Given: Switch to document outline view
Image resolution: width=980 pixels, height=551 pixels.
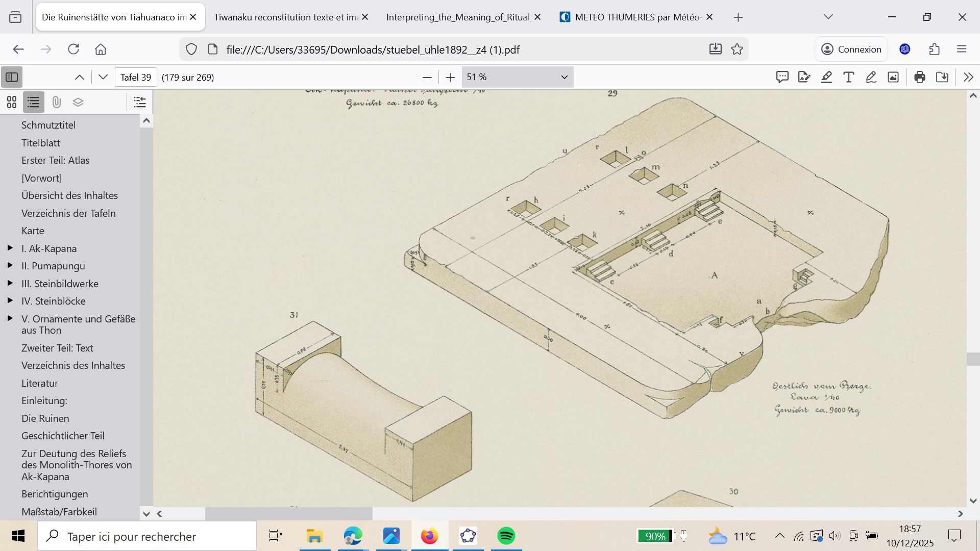Looking at the screenshot, I should (x=34, y=102).
